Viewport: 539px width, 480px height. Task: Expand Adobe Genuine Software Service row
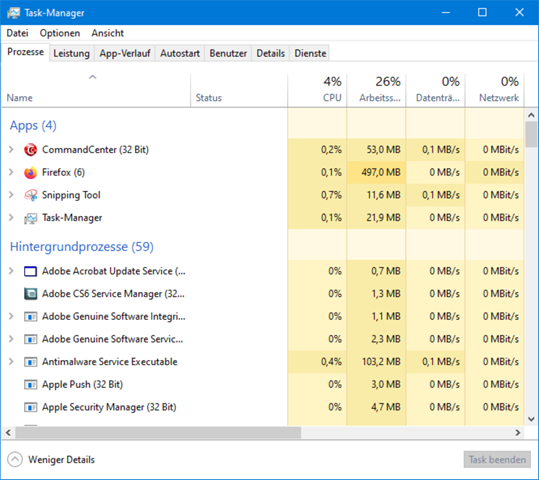tap(11, 339)
